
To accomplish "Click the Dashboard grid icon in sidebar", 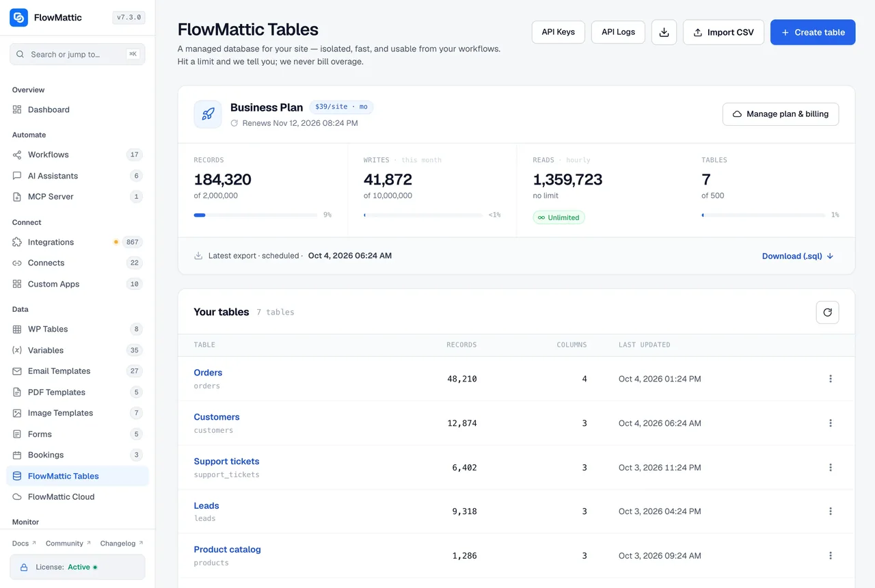I will [17, 109].
